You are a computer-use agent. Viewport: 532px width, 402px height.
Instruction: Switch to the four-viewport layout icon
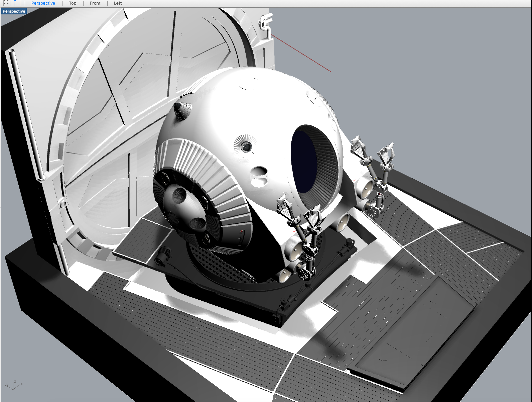[7, 3]
